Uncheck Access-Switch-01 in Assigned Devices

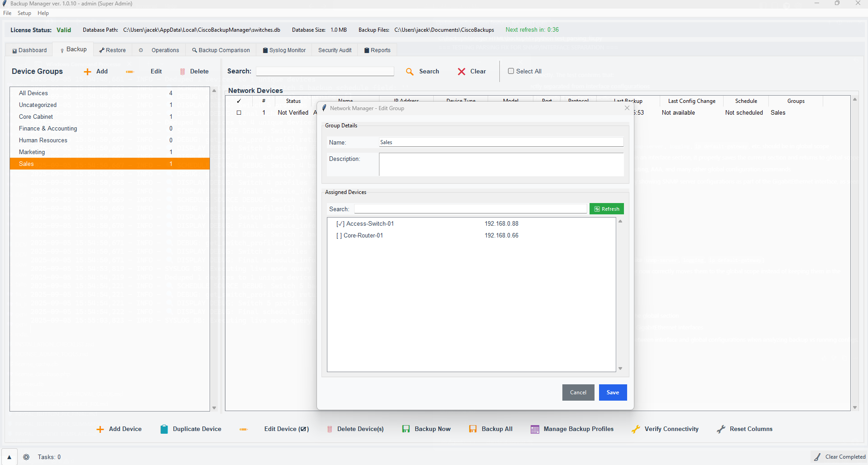(x=340, y=224)
